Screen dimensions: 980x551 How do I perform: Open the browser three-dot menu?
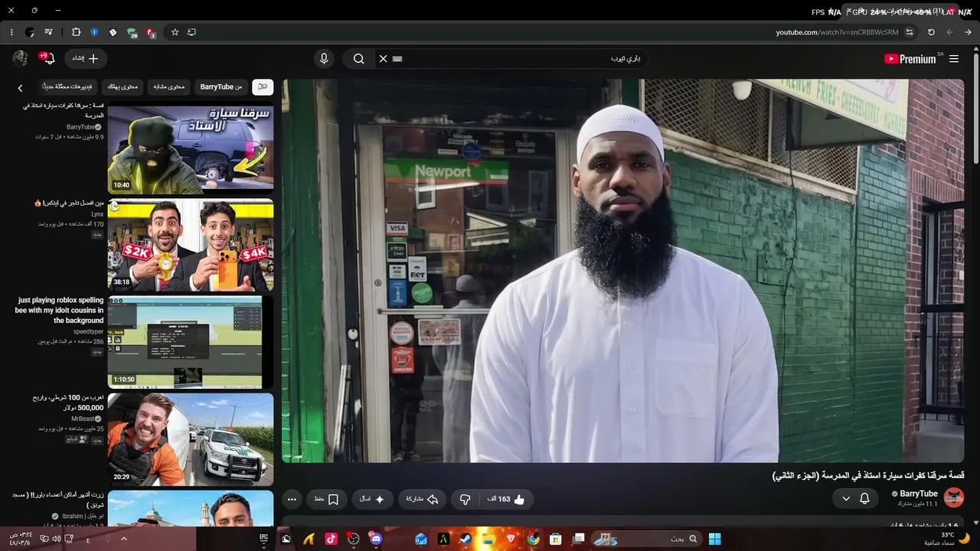11,32
